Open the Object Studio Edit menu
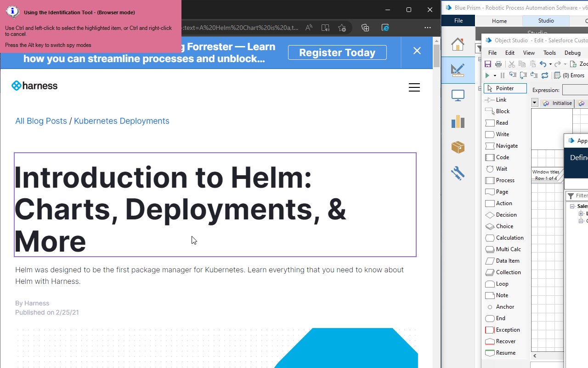 510,53
